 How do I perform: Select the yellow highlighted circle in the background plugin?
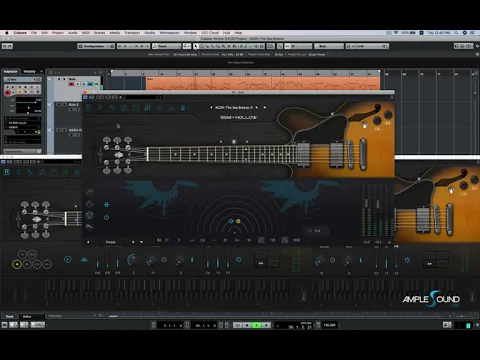(x=17, y=264)
